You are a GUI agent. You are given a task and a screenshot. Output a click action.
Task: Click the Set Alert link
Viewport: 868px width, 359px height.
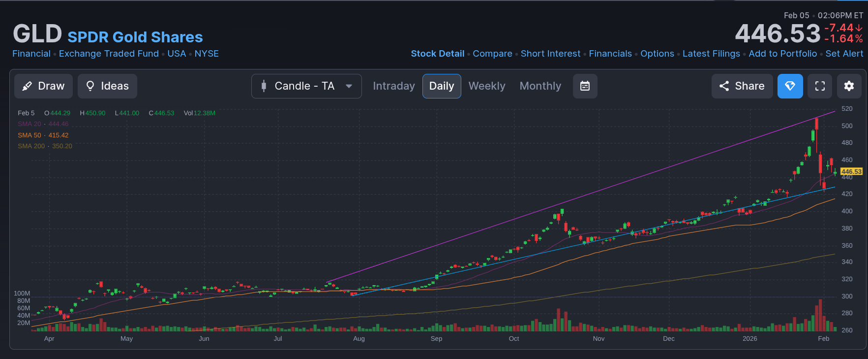844,54
